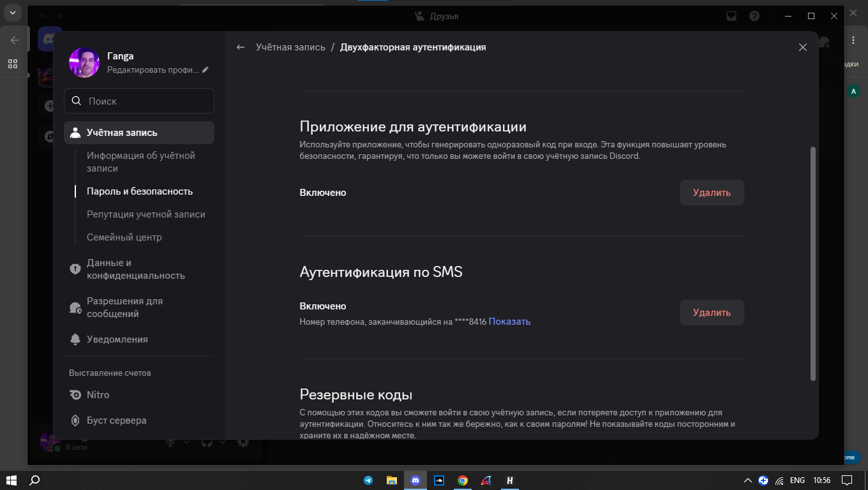Click the green A avatar on the right
This screenshot has height=490, width=868.
point(854,91)
